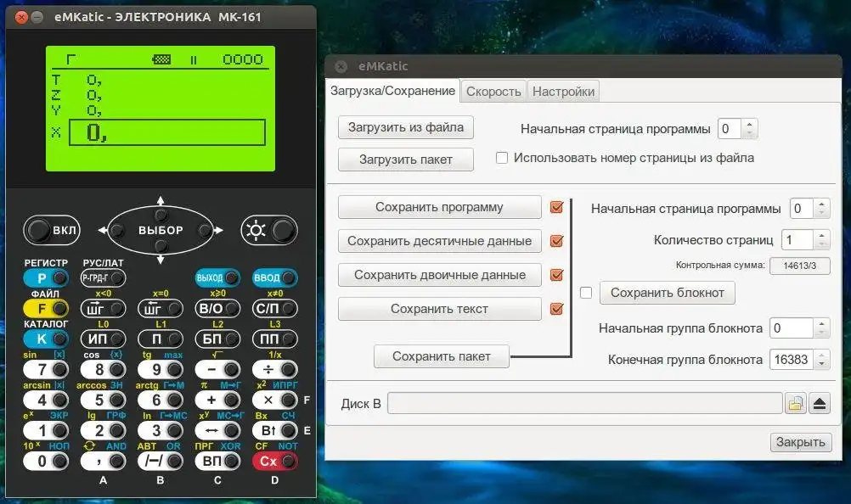The height and width of the screenshot is (504, 851).
Task: Click Конечная группа блокнота value 16383
Action: tap(792, 359)
